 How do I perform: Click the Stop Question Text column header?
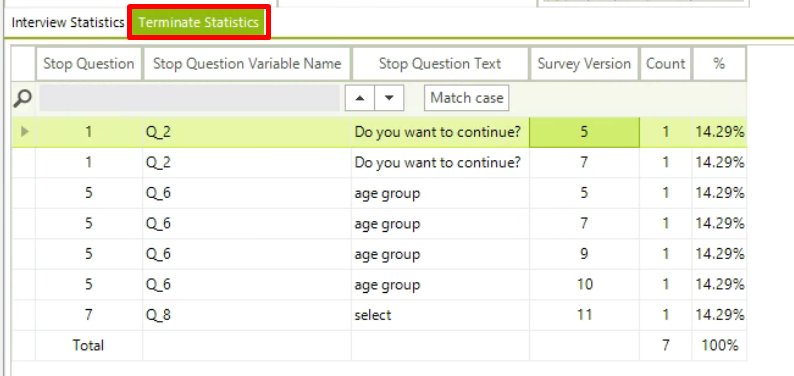pos(440,64)
